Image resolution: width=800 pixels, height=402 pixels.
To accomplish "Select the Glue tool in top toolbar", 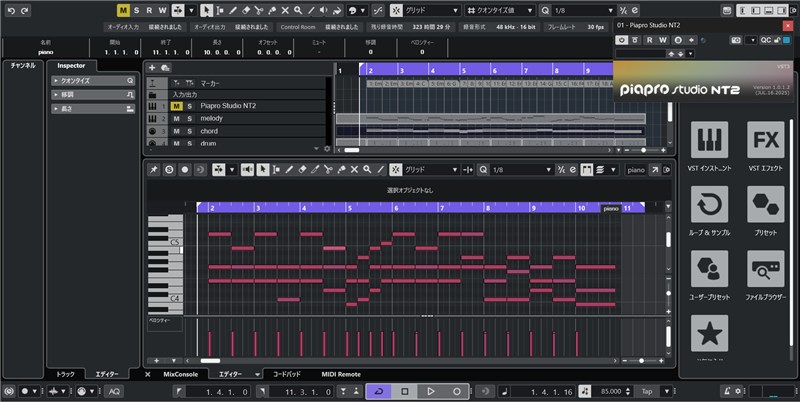I will point(272,10).
